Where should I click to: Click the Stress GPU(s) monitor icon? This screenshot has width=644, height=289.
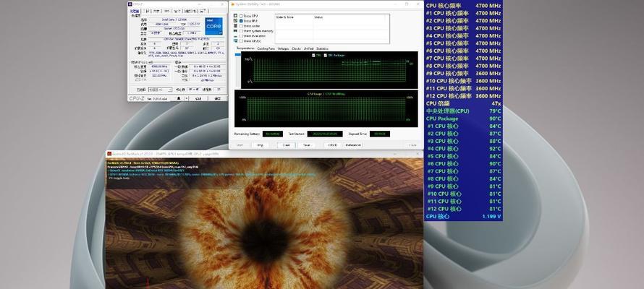[235, 40]
